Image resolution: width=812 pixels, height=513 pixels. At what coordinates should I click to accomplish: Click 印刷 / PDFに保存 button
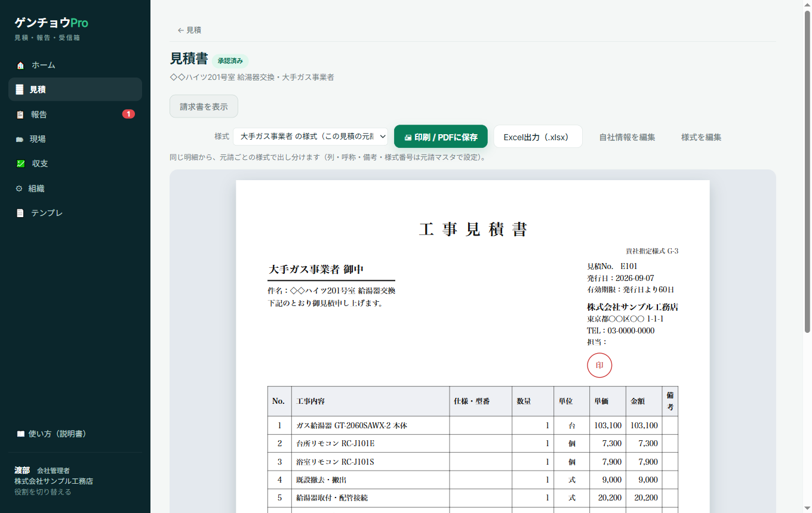pyautogui.click(x=441, y=137)
